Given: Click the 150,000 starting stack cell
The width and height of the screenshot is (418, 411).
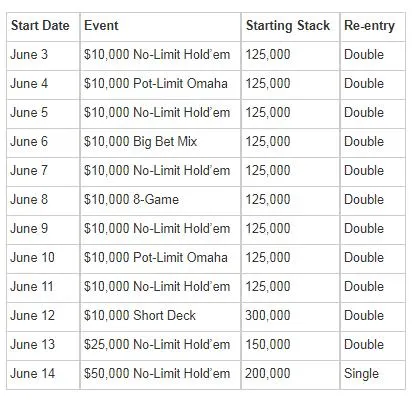Looking at the screenshot, I should point(291,346).
